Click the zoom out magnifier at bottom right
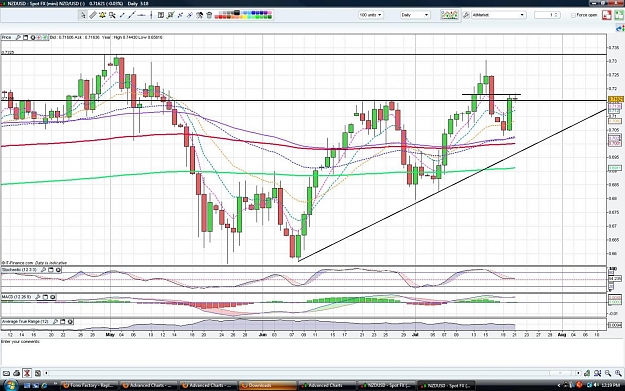The image size is (625, 391). pos(608,373)
